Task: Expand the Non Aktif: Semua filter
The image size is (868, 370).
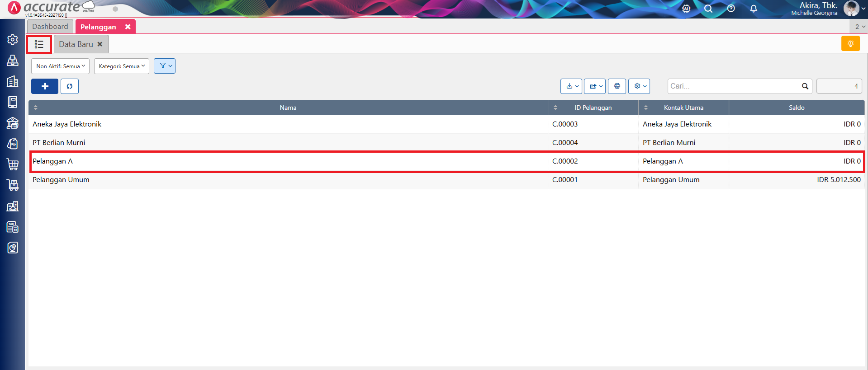Action: pyautogui.click(x=60, y=66)
